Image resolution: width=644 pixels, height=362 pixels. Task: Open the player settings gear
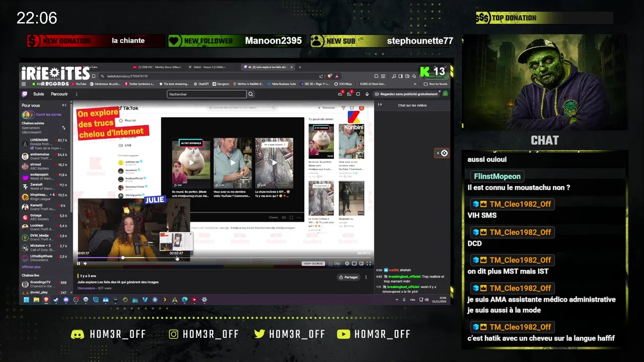[x=347, y=263]
